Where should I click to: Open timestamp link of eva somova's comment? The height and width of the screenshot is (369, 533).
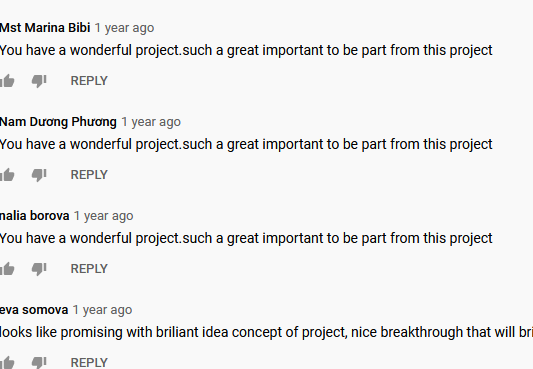coord(102,310)
